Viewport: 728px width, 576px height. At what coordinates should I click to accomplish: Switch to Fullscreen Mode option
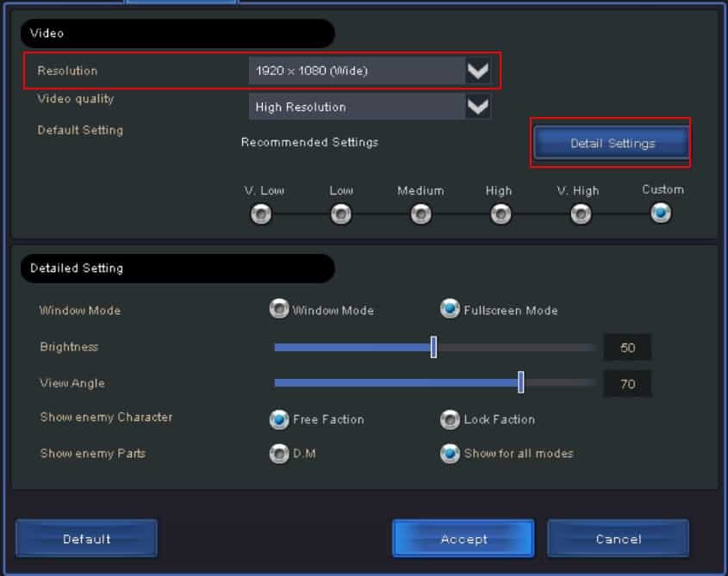click(x=450, y=309)
